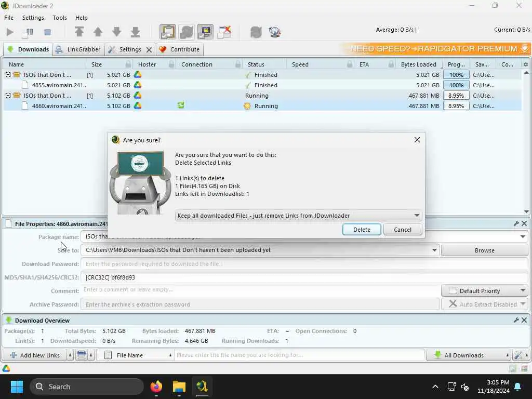The height and width of the screenshot is (399, 532).
Task: Stop all downloads with the stop icon
Action: pyautogui.click(x=47, y=32)
